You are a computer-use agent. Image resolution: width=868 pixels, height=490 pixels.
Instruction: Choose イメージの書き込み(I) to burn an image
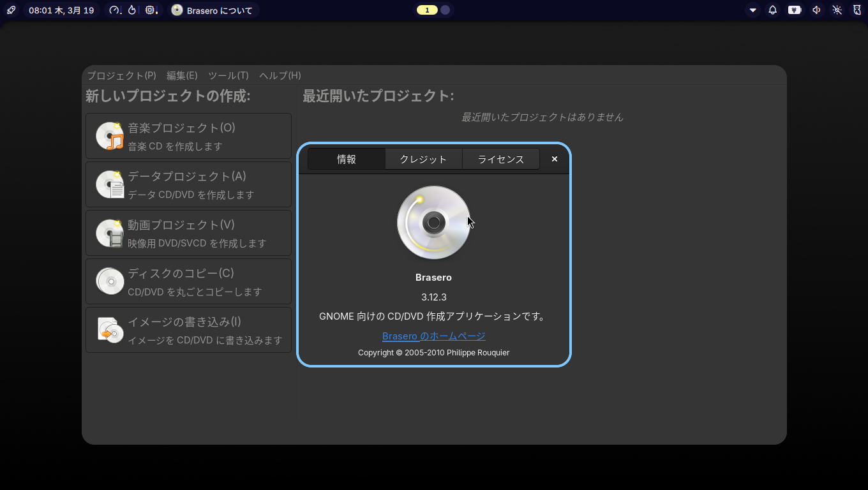189,330
